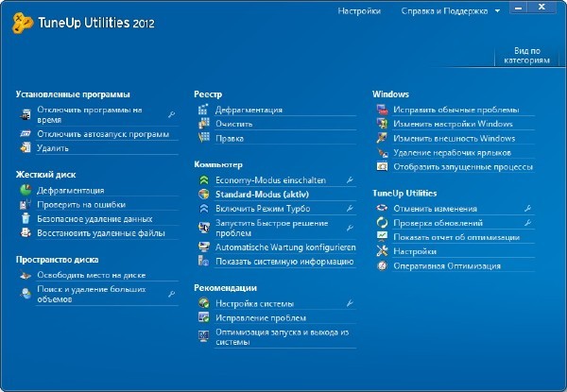The width and height of the screenshot is (567, 392).
Task: Click 'Исправление проблем' link
Action: (x=261, y=318)
